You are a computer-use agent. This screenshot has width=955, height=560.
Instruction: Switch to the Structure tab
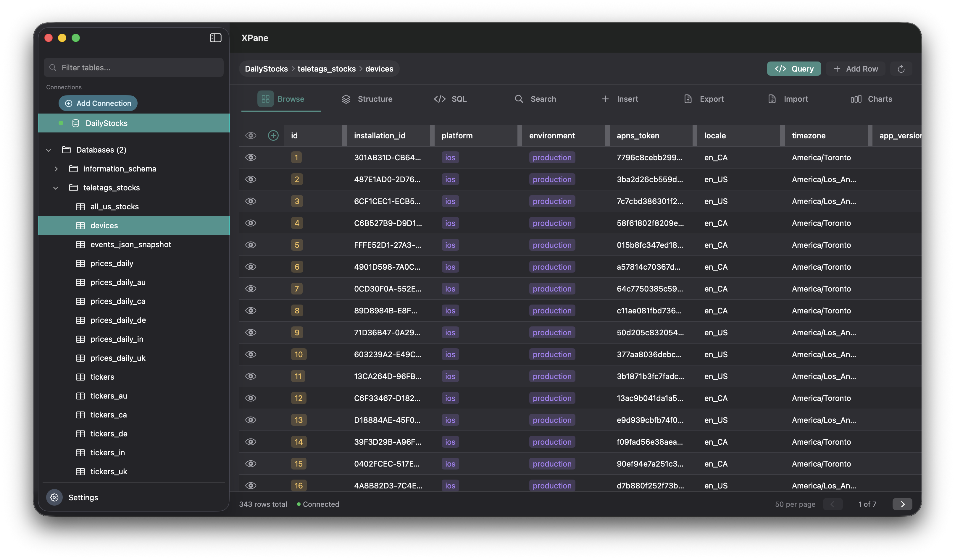tap(367, 99)
